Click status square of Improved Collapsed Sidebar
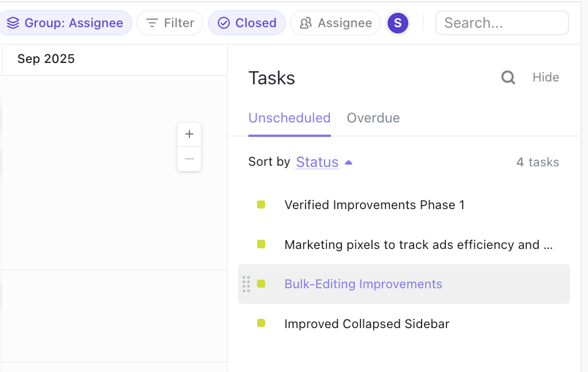 tap(261, 323)
